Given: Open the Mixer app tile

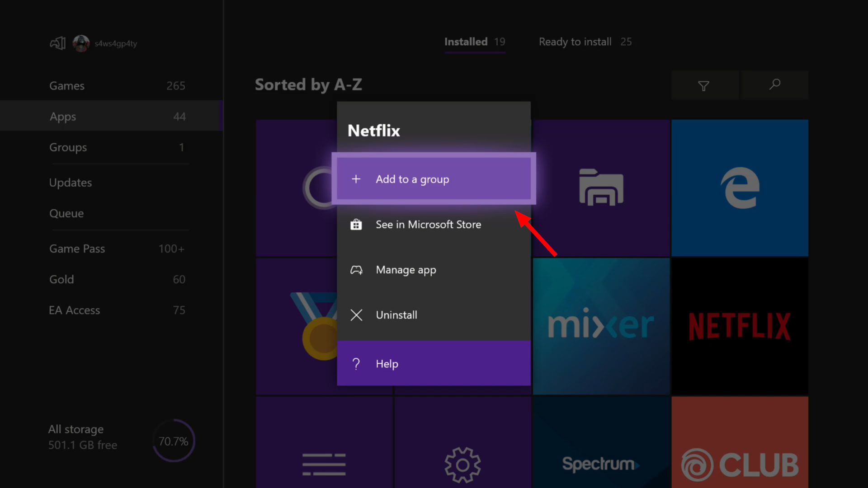Looking at the screenshot, I should 601,326.
